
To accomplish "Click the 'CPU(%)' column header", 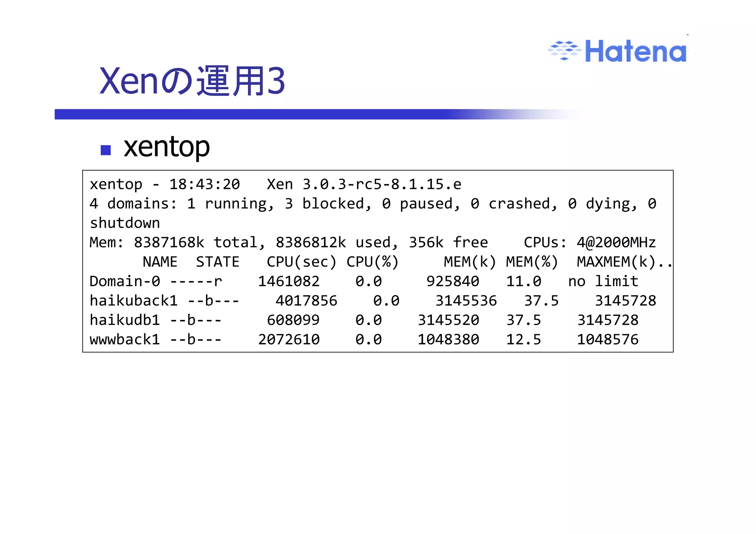I will 372,262.
